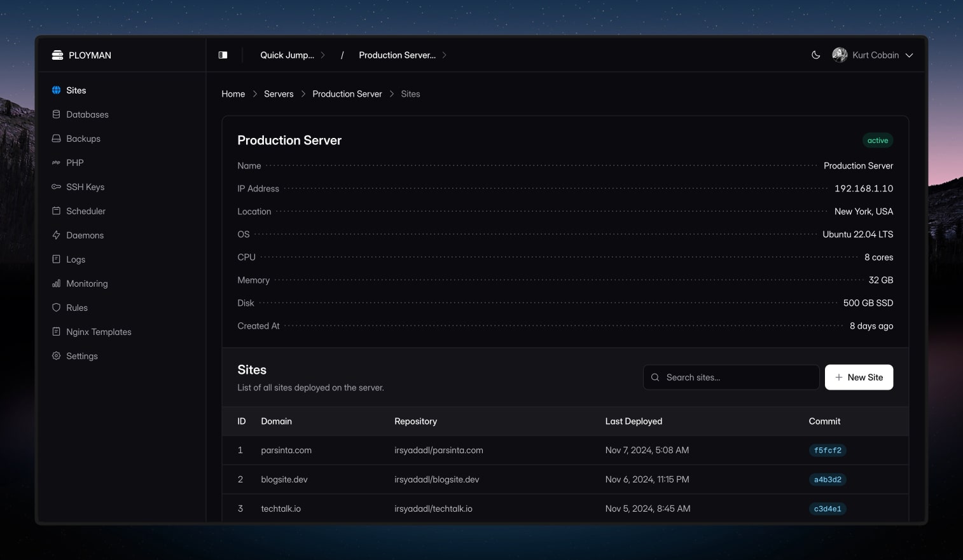The image size is (963, 560).
Task: Click the active status badge
Action: click(x=878, y=140)
